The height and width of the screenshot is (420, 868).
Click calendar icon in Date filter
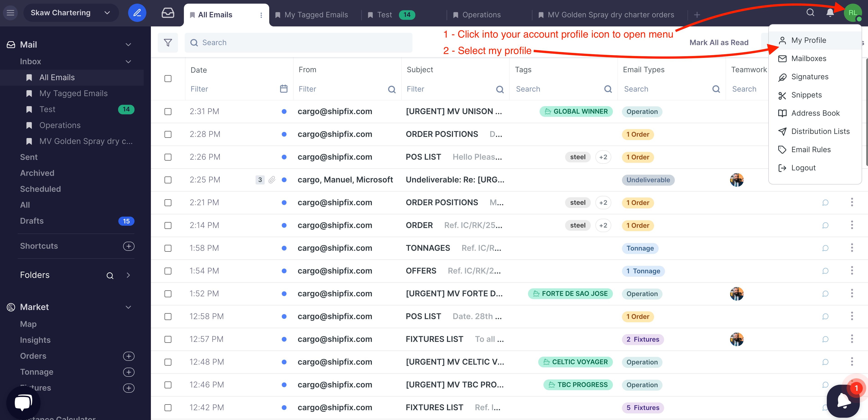point(283,89)
